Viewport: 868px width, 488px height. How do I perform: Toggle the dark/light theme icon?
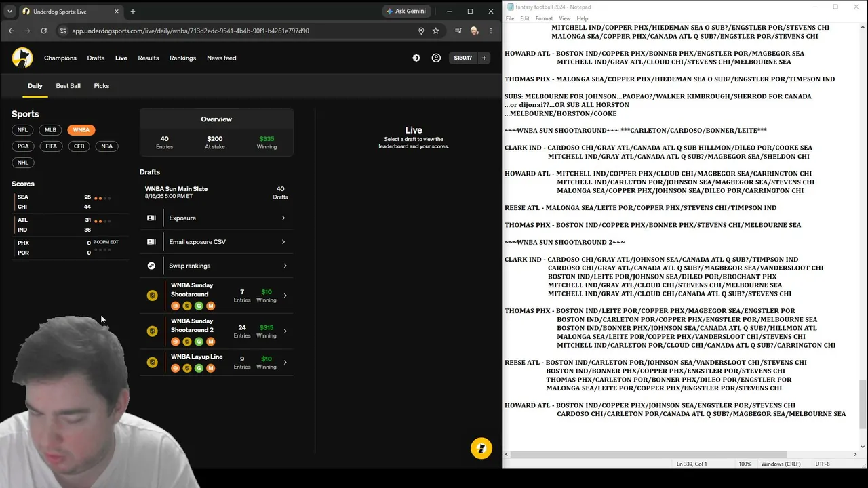click(416, 58)
